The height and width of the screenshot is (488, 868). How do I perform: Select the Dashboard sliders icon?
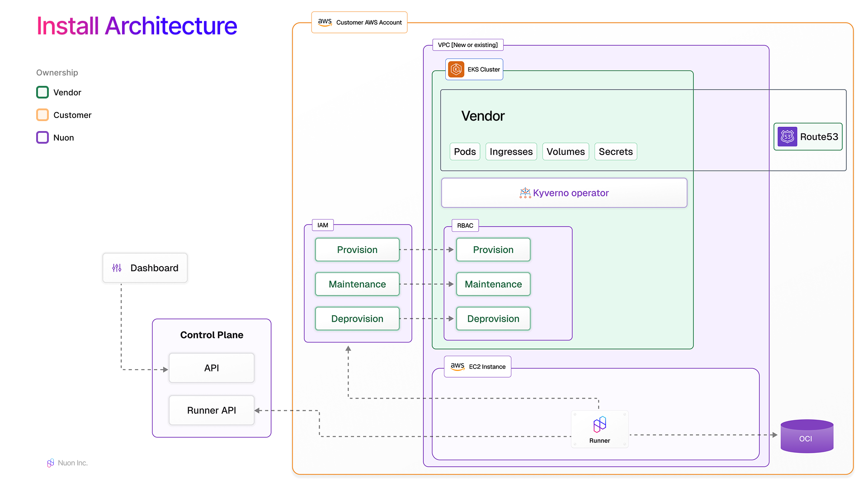coord(117,267)
